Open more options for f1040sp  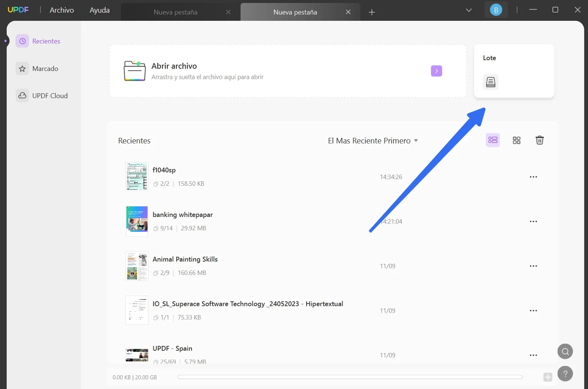point(533,177)
